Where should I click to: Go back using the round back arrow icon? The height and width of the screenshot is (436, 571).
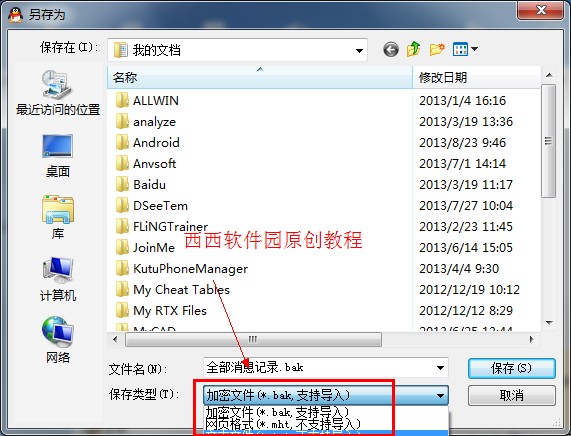tap(391, 50)
